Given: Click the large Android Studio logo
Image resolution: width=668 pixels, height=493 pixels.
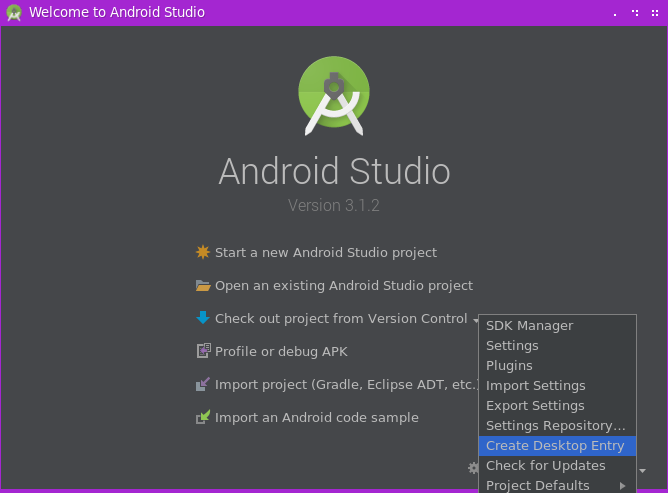Looking at the screenshot, I should (x=334, y=96).
